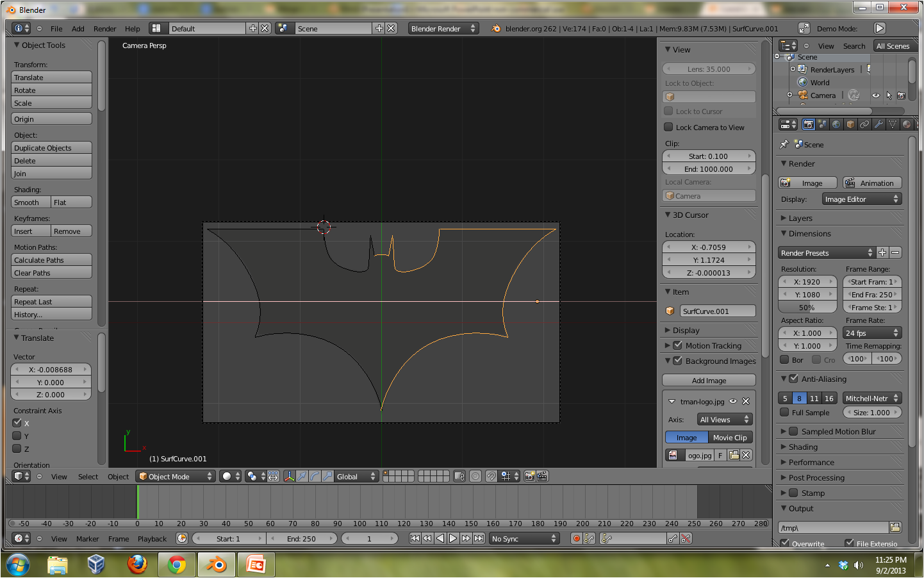Click the timeline preview range clock icon

coord(182,538)
